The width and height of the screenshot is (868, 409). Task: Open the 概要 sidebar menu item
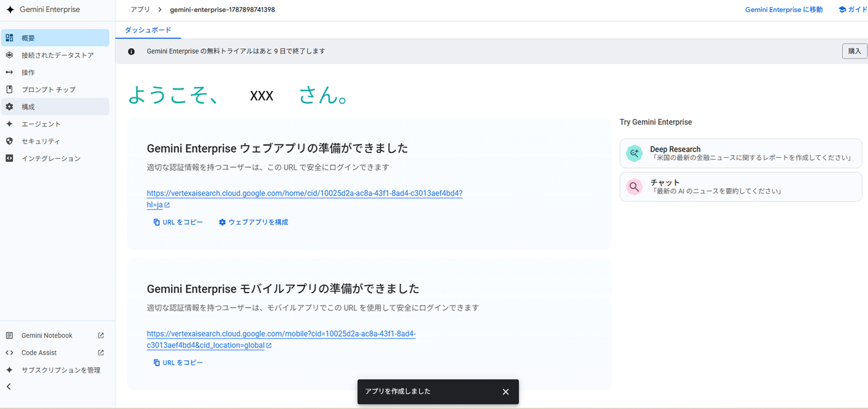tap(55, 38)
